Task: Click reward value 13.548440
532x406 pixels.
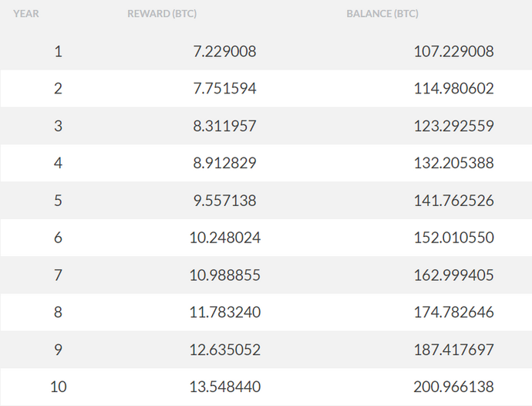Action: tap(224, 387)
